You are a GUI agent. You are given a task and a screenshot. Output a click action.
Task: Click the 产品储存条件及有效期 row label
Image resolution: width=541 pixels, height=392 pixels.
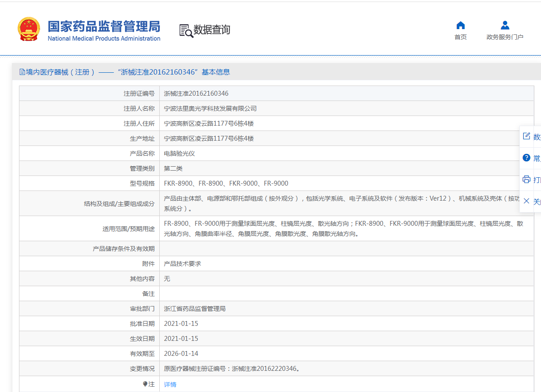(124, 249)
